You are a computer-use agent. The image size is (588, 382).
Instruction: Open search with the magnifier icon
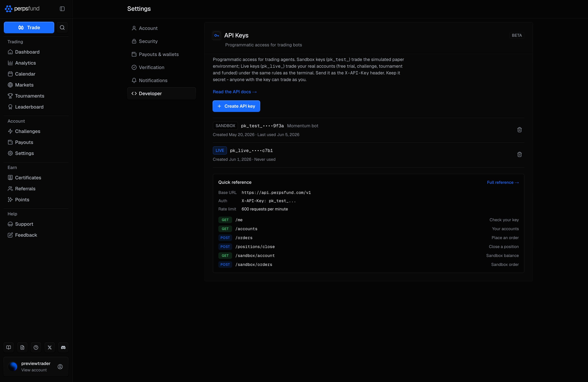pyautogui.click(x=62, y=27)
